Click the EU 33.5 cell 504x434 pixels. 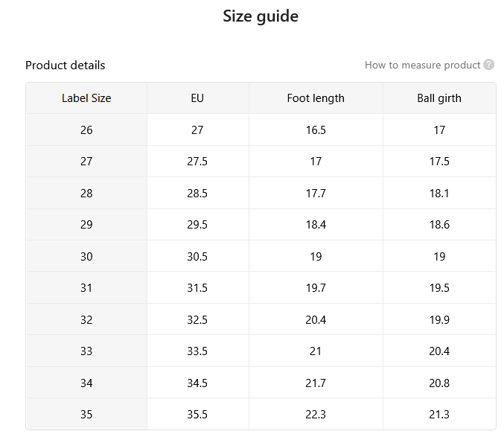[x=197, y=351]
